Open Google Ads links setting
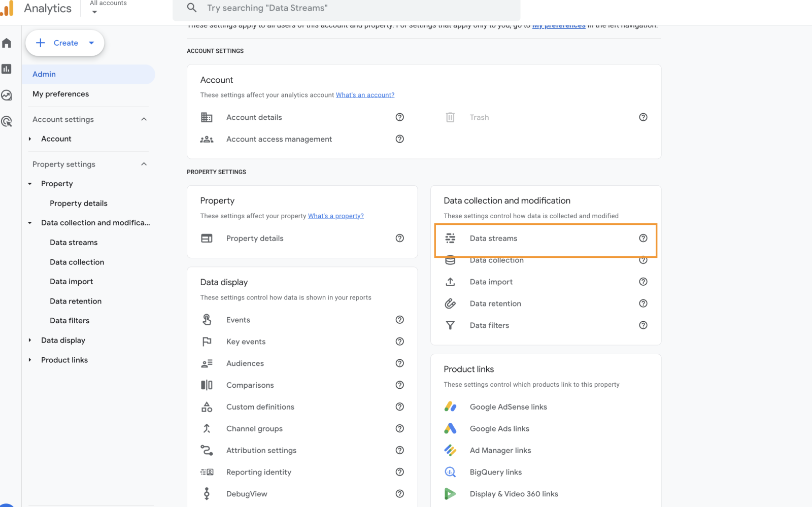This screenshot has width=812, height=507. tap(499, 428)
